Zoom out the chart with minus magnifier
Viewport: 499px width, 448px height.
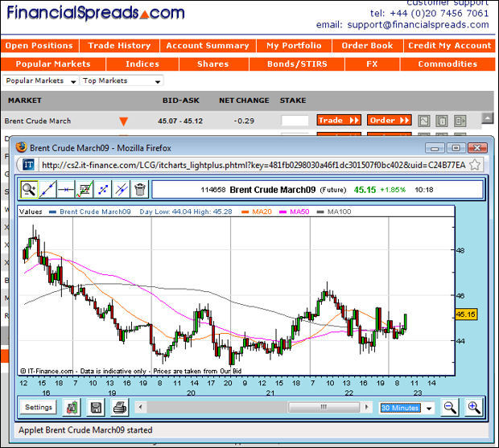(x=450, y=408)
